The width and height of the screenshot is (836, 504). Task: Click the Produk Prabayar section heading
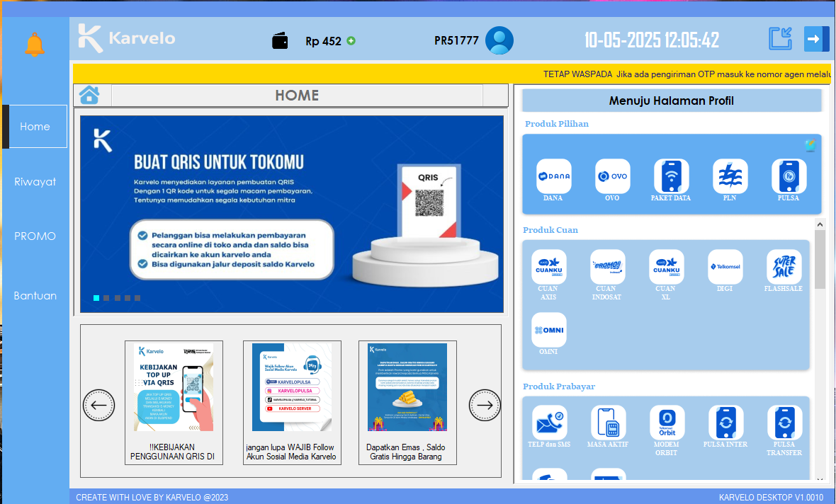559,386
